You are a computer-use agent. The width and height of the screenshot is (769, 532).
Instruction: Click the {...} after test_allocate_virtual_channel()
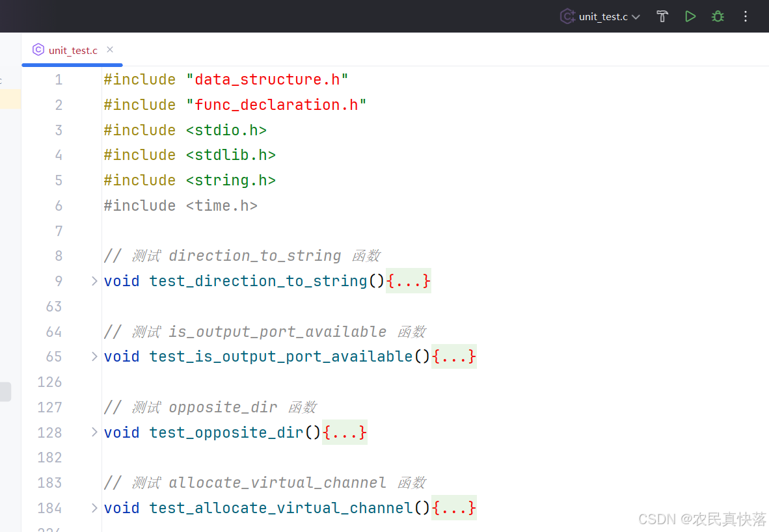coord(454,508)
